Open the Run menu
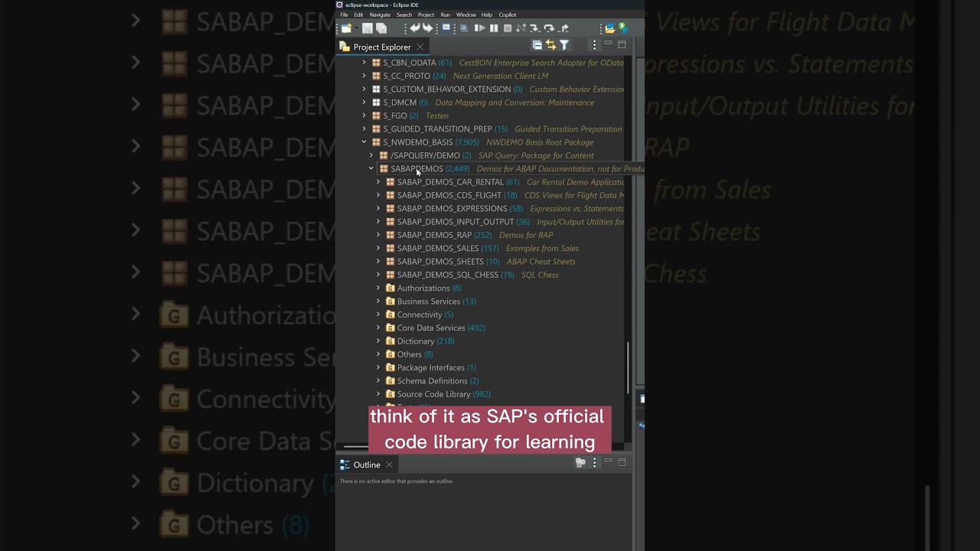Screen dimensions: 980x551 point(446,15)
